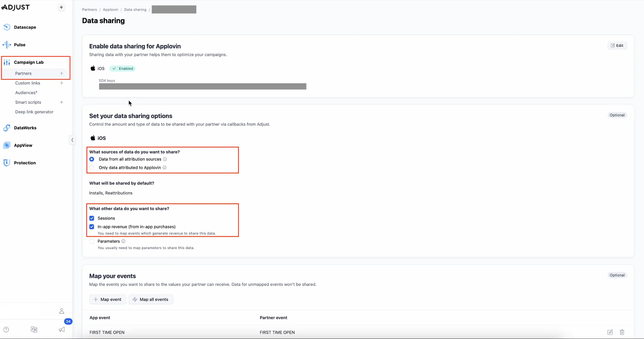644x339 pixels.
Task: Open Deep link generator
Action: click(34, 112)
